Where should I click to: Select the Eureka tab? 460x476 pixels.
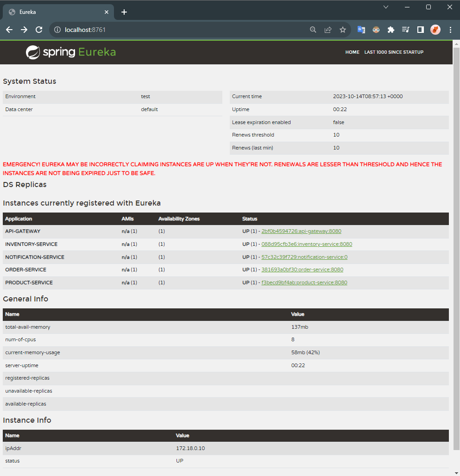(58, 12)
